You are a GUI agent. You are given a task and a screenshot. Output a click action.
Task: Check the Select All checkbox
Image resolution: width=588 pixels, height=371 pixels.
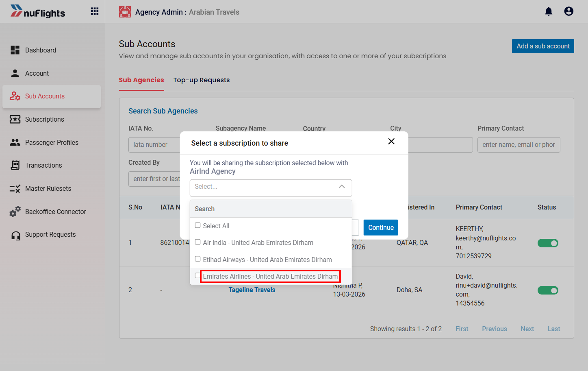(x=198, y=225)
